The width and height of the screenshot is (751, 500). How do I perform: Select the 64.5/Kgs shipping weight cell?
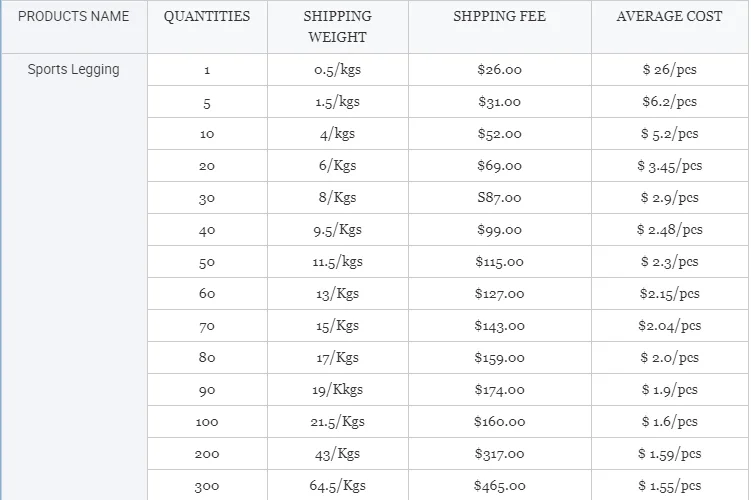337,486
